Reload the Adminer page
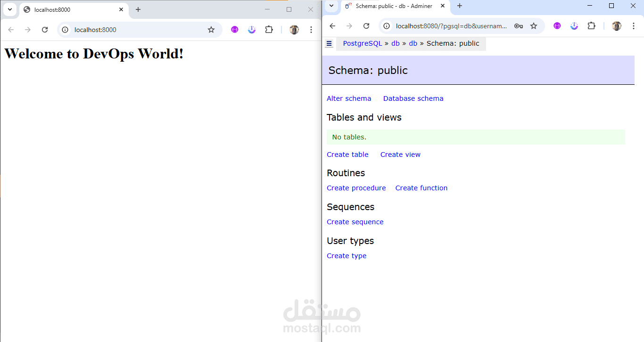Image resolution: width=644 pixels, height=342 pixels. point(366,26)
